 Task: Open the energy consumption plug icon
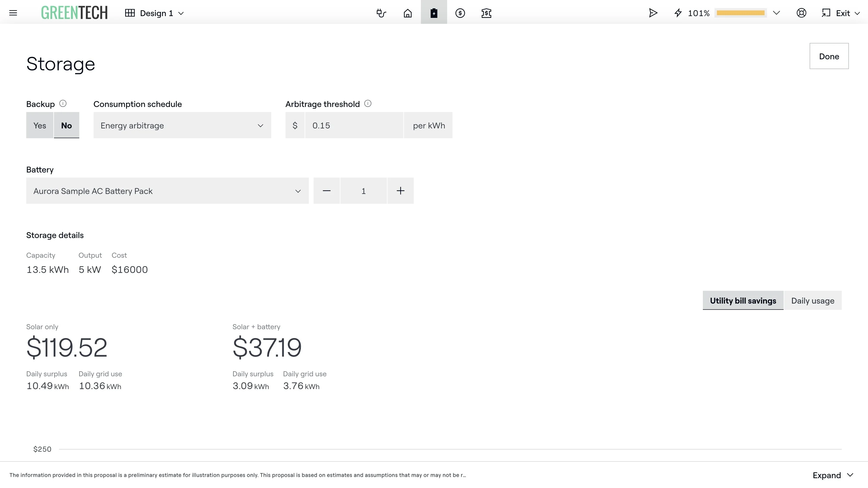pos(381,13)
